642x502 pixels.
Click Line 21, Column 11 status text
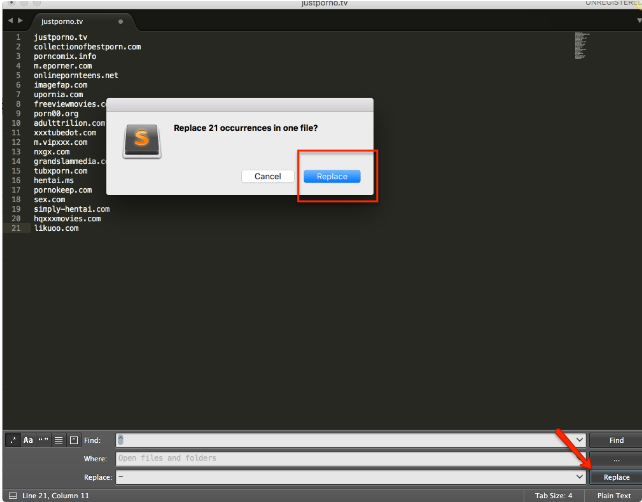click(55, 495)
